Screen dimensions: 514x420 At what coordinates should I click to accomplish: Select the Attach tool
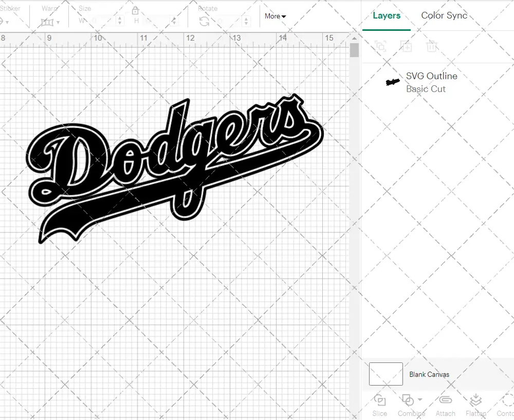point(445,406)
